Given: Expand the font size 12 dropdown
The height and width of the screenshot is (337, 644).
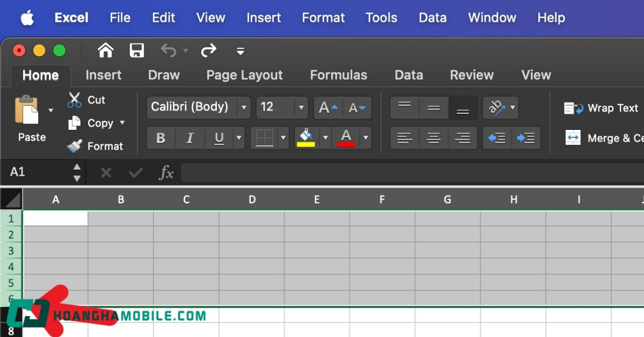Looking at the screenshot, I should pos(301,107).
